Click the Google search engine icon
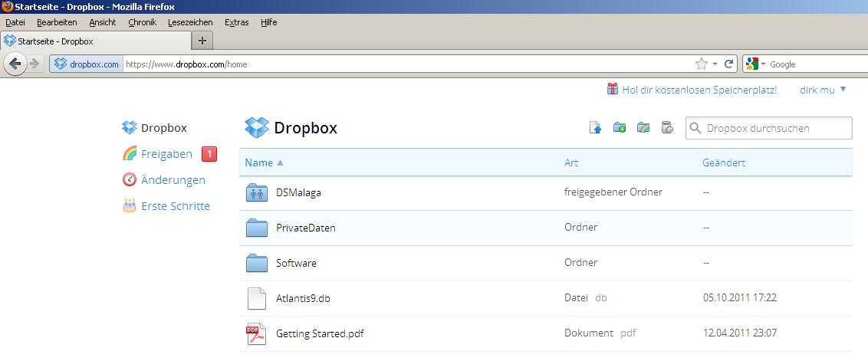Image resolution: width=868 pixels, height=361 pixels. point(751,64)
